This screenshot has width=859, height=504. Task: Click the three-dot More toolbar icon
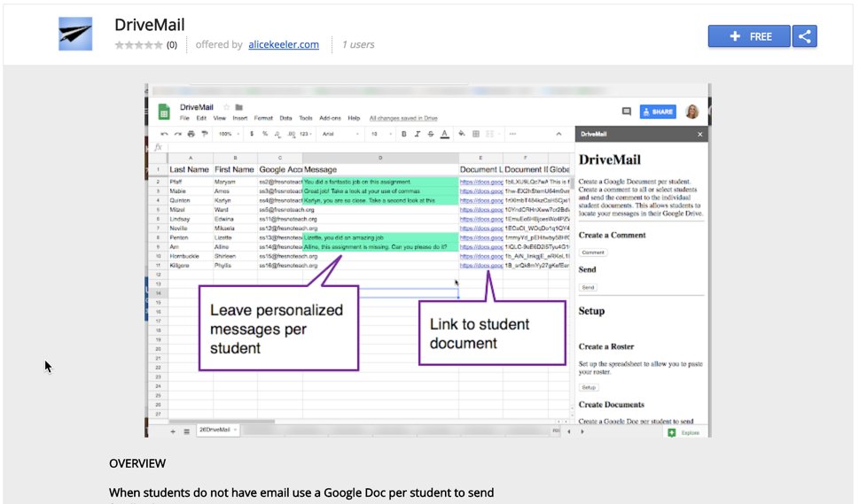click(x=512, y=134)
